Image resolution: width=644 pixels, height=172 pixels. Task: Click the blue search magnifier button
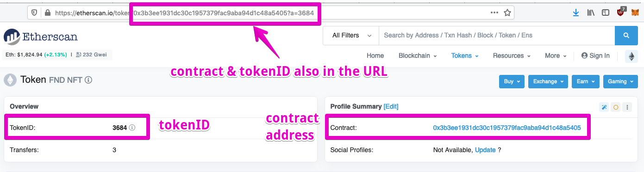[626, 36]
